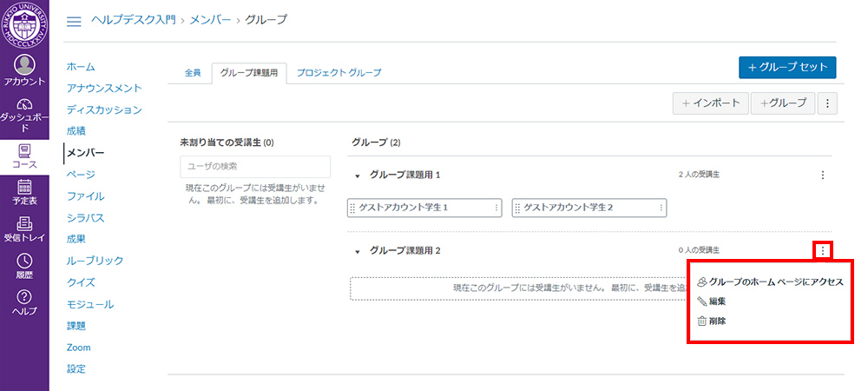Screen dimensions: 868x391
Task: Toggle the hamburger course menu icon
Action: [74, 21]
